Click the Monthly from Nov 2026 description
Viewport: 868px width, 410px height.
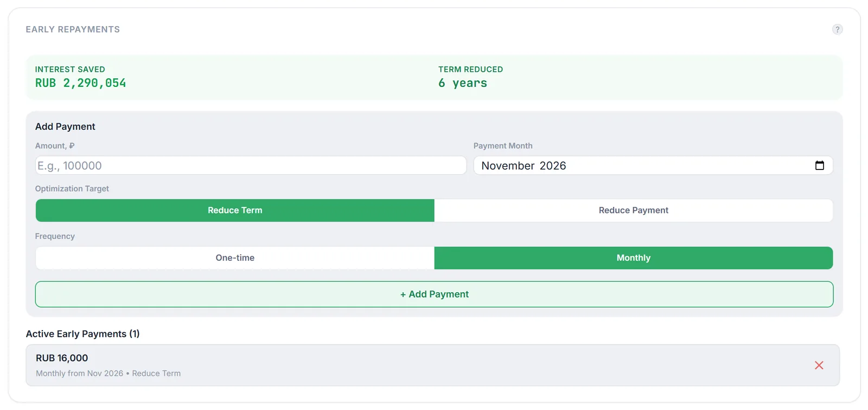108,374
